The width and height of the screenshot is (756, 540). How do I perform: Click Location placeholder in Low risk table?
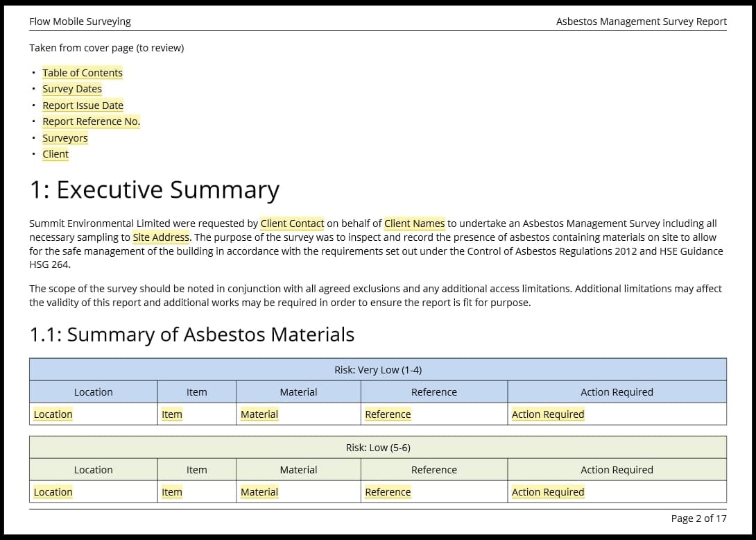click(x=53, y=491)
